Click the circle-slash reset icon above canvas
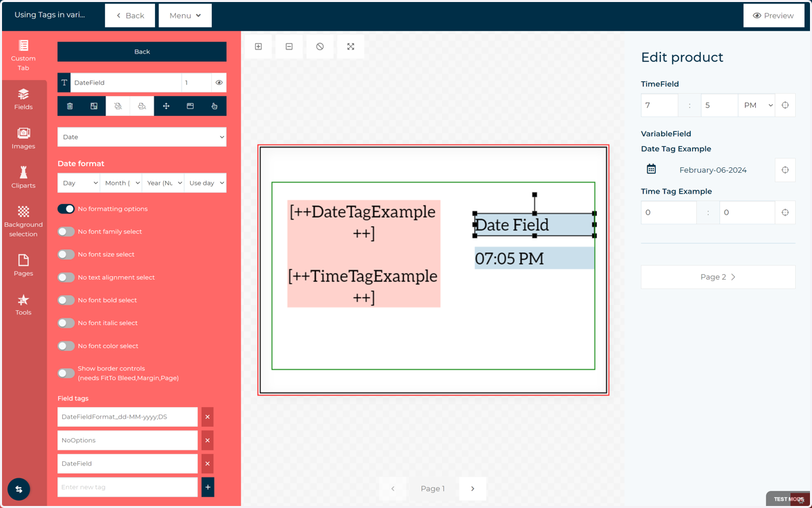The image size is (812, 508). pyautogui.click(x=320, y=47)
